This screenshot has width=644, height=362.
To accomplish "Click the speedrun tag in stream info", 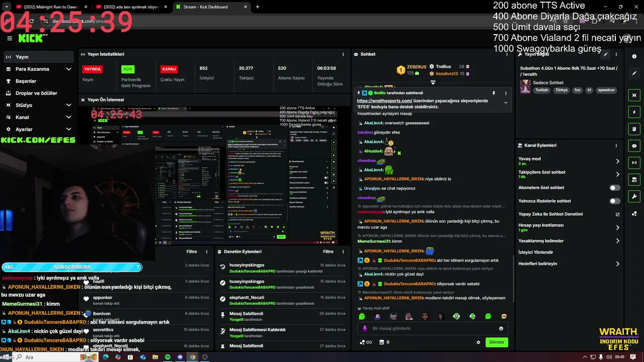I will [x=606, y=90].
